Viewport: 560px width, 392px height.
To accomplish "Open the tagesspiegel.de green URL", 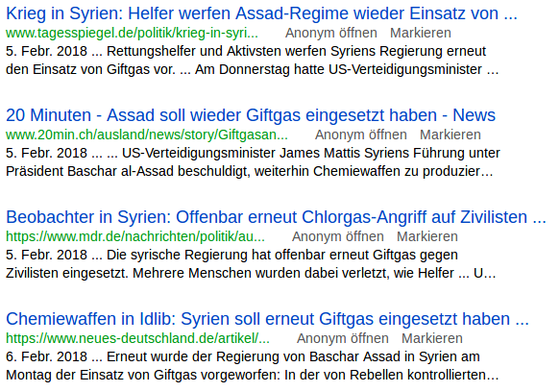I will [133, 33].
